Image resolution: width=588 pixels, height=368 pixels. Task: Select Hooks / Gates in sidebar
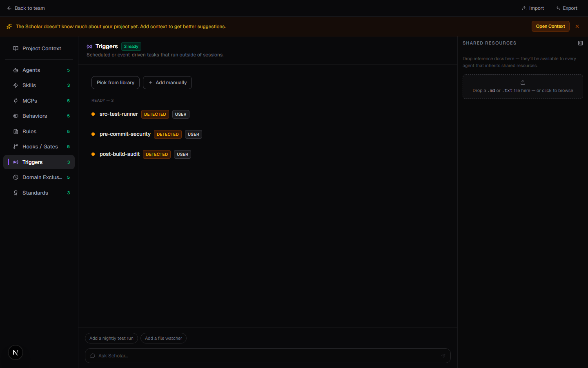[x=39, y=147]
